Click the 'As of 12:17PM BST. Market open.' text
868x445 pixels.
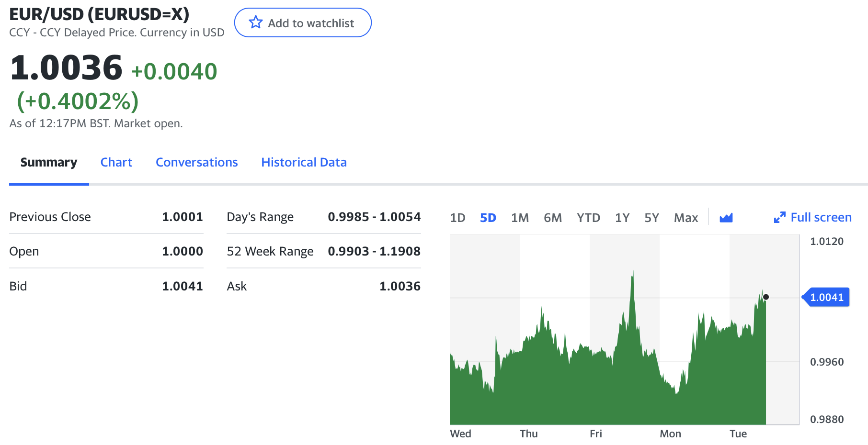pos(96,123)
